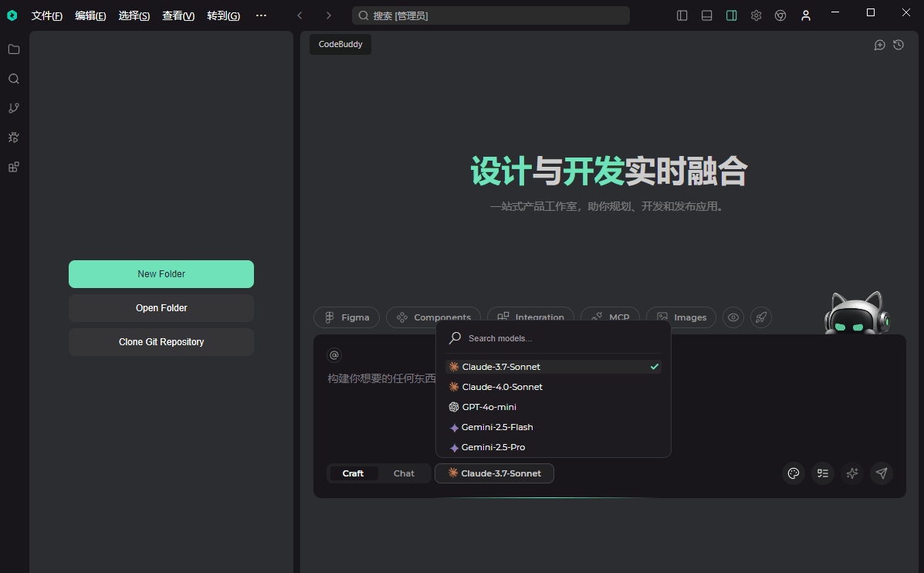Viewport: 924px width, 573px height.
Task: Open the Extensions icon in activity bar
Action: (14, 167)
